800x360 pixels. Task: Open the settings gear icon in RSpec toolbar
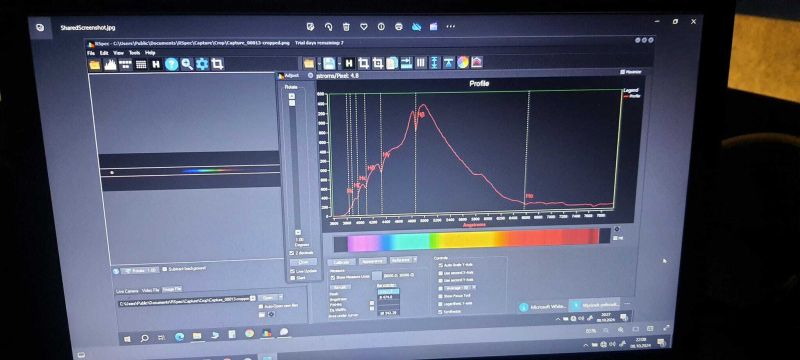(x=203, y=64)
